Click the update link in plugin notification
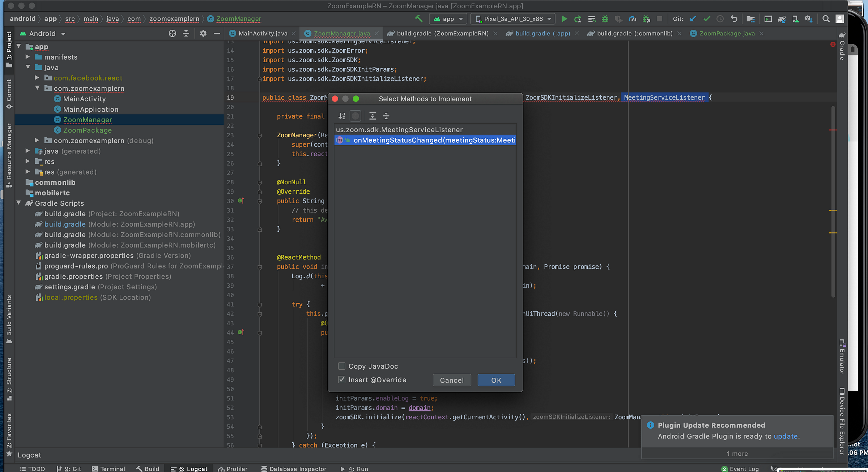The height and width of the screenshot is (472, 868). tap(786, 436)
